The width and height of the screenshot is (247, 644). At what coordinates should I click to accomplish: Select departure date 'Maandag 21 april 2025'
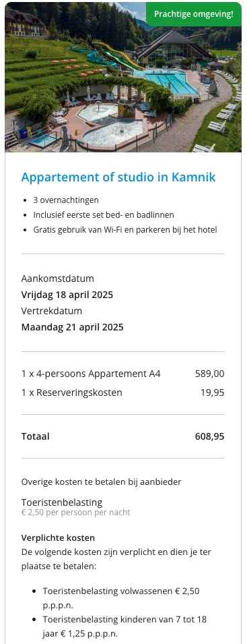pyautogui.click(x=73, y=327)
